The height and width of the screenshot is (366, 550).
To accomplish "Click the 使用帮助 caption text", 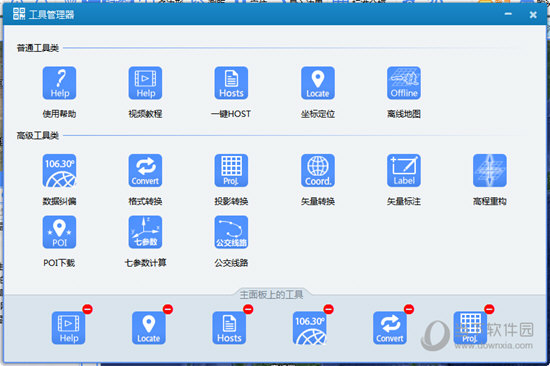I will 59,114.
